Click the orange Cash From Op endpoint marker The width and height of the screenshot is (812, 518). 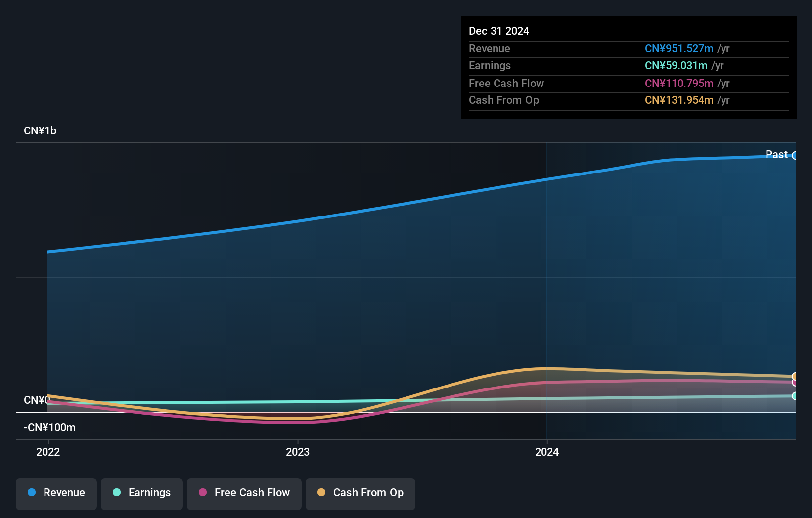795,377
